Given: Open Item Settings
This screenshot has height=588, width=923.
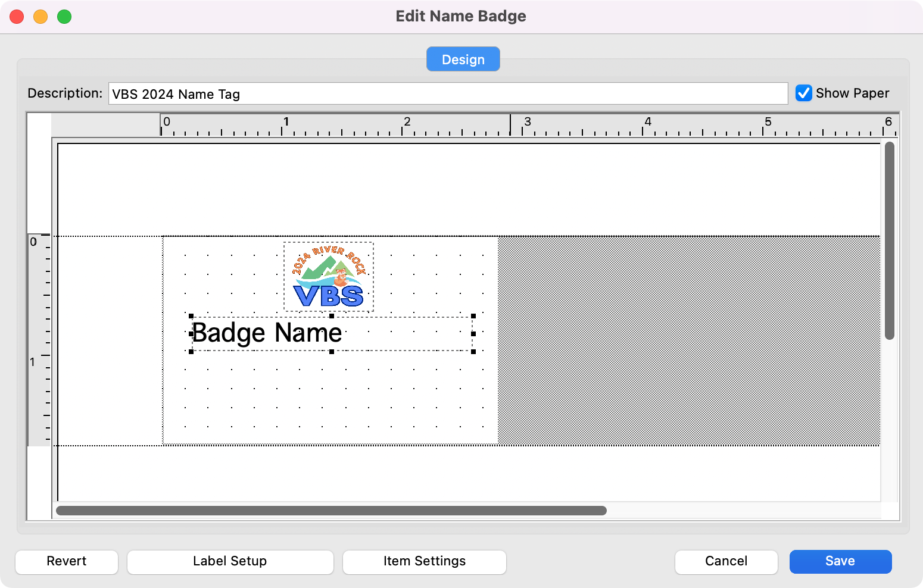Looking at the screenshot, I should tap(424, 561).
